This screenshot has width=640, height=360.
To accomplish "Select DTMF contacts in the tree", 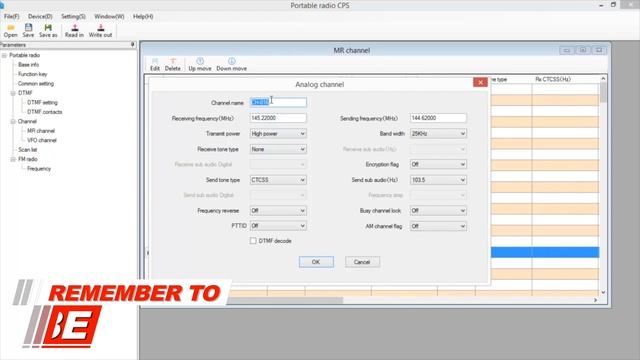I will pyautogui.click(x=44, y=112).
